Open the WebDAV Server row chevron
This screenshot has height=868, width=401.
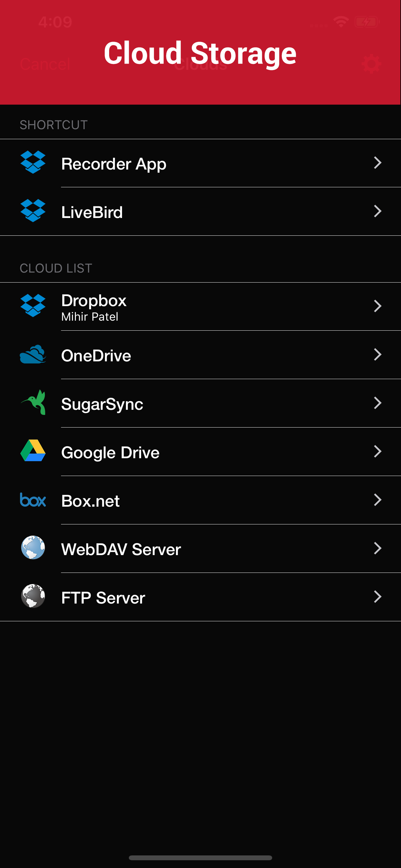(x=378, y=549)
